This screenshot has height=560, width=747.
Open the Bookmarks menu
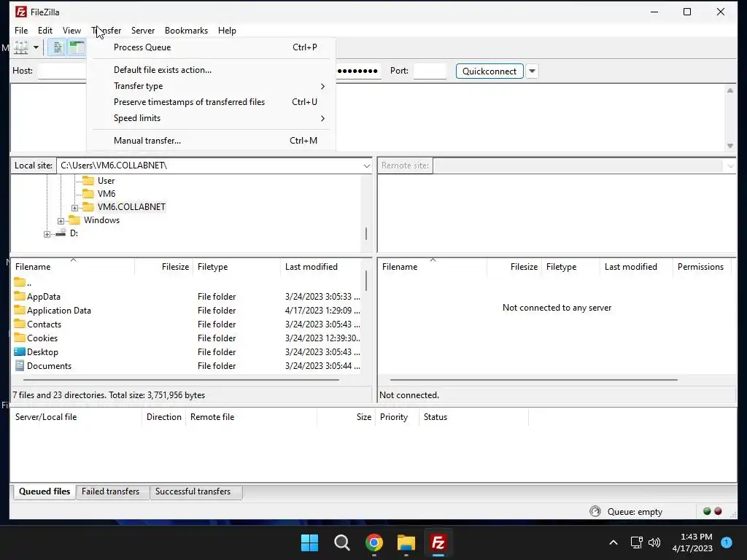tap(186, 31)
